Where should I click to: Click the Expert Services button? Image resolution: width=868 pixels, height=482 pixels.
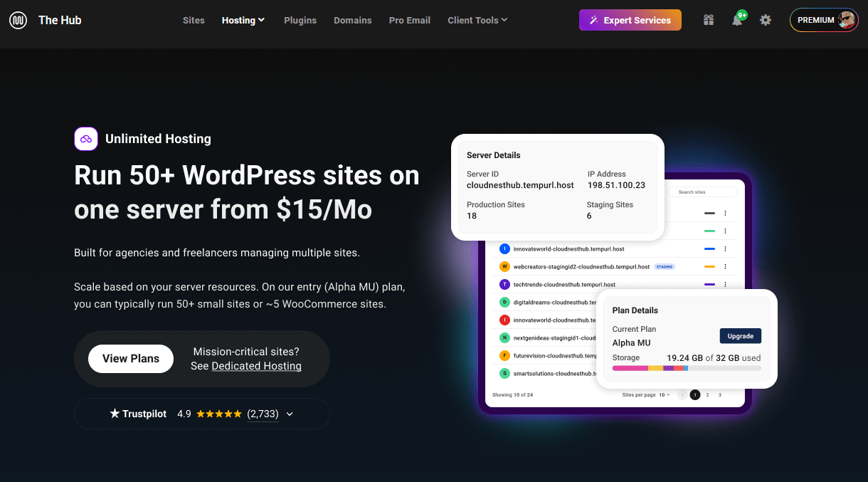click(x=630, y=20)
